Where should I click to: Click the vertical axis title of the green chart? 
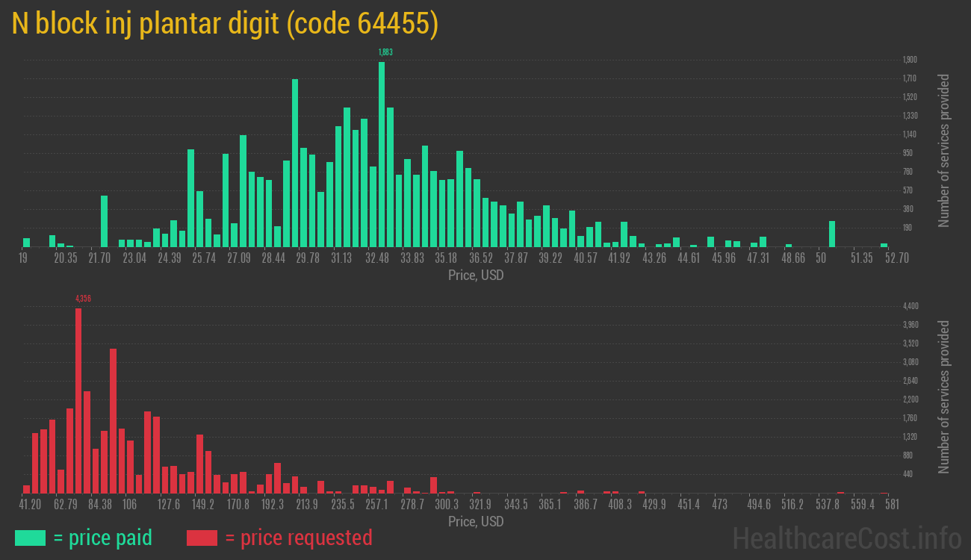tap(944, 151)
